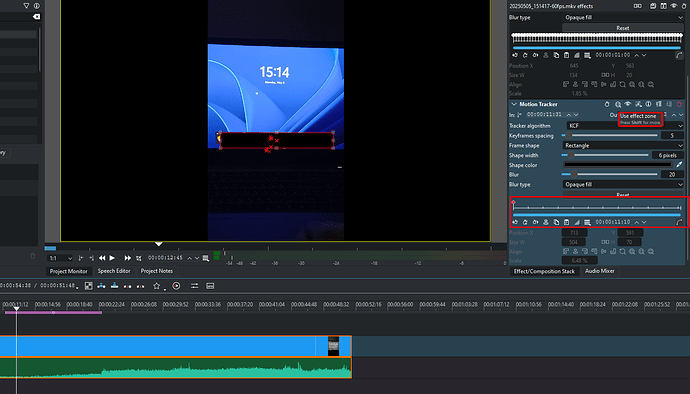Click the Shape color black swatch

(x=618, y=165)
